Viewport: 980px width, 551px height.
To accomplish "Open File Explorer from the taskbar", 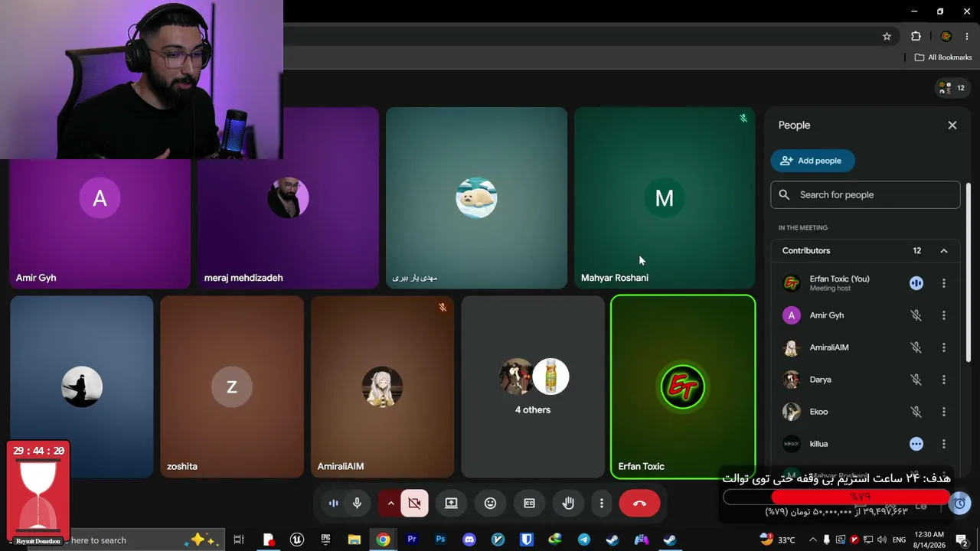I will point(354,540).
